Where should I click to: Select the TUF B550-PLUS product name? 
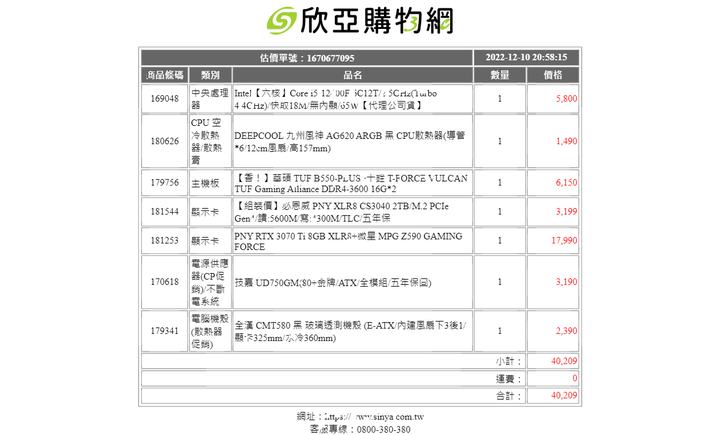click(351, 183)
